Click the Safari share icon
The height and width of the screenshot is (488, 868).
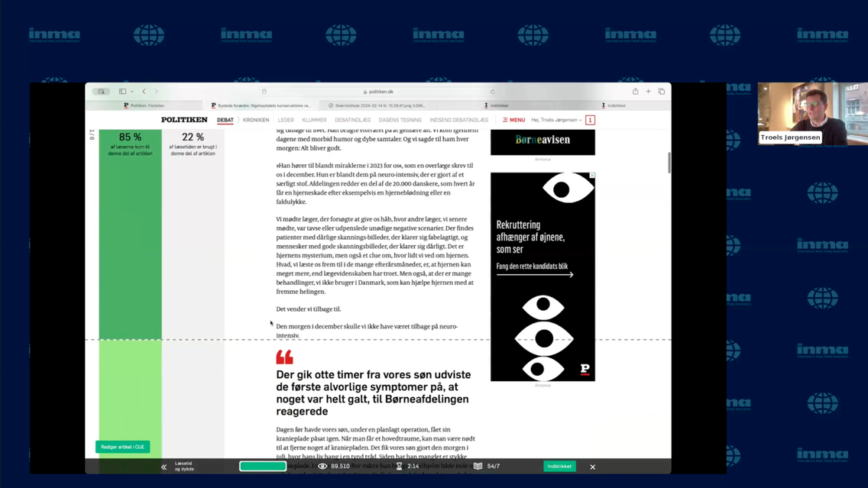635,92
